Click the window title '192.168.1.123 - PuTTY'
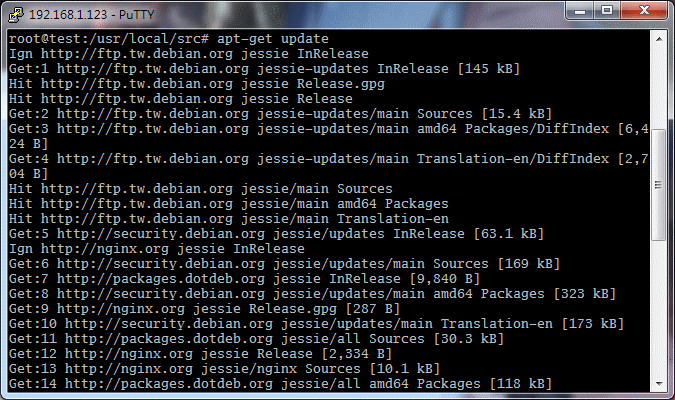675x400 pixels. coord(91,15)
